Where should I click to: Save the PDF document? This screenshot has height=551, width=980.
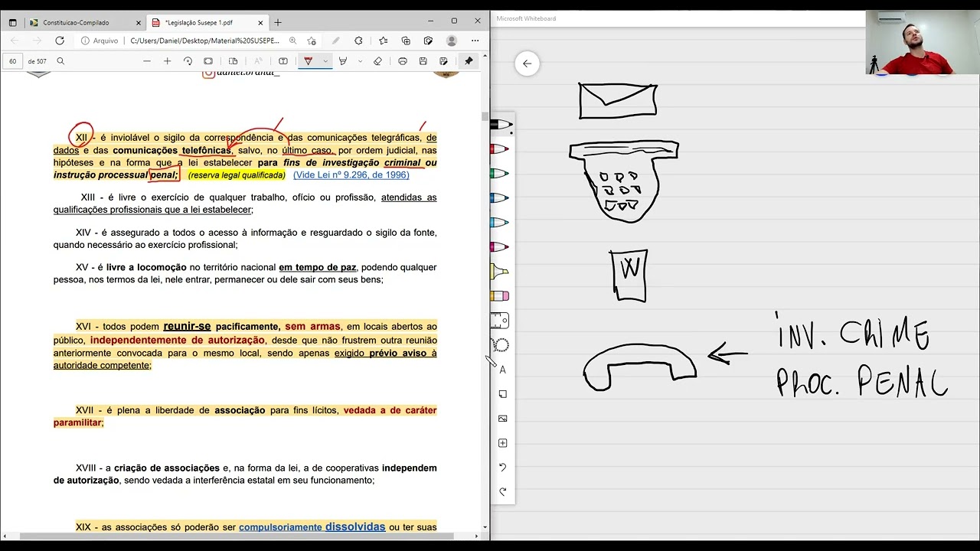coord(423,61)
